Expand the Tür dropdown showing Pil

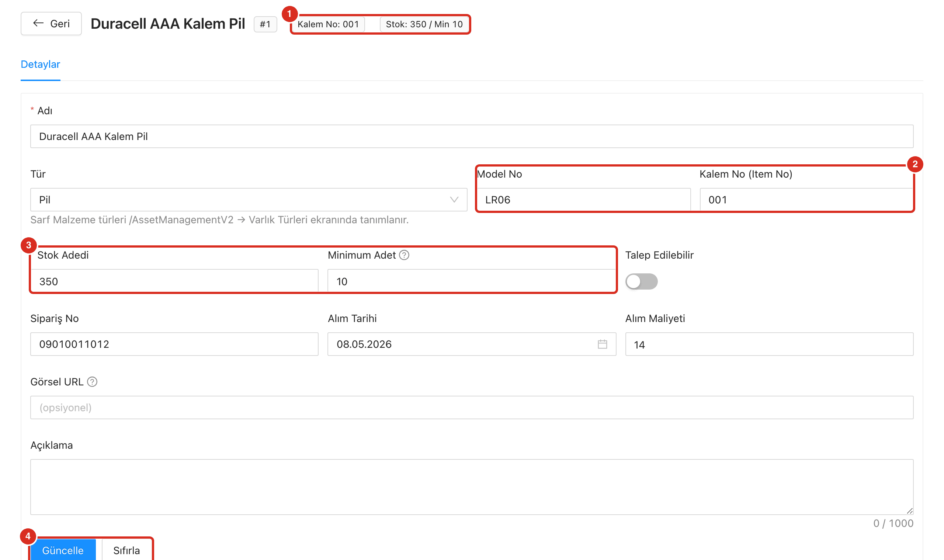coord(249,200)
